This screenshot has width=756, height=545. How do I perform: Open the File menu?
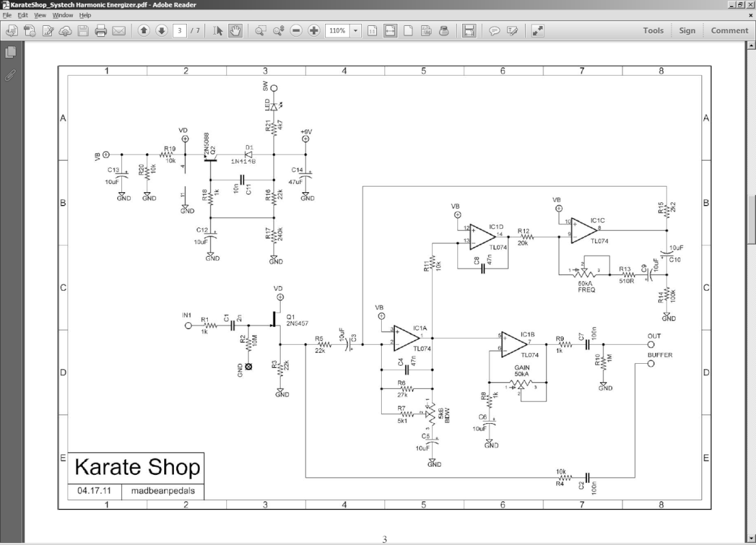(x=7, y=15)
